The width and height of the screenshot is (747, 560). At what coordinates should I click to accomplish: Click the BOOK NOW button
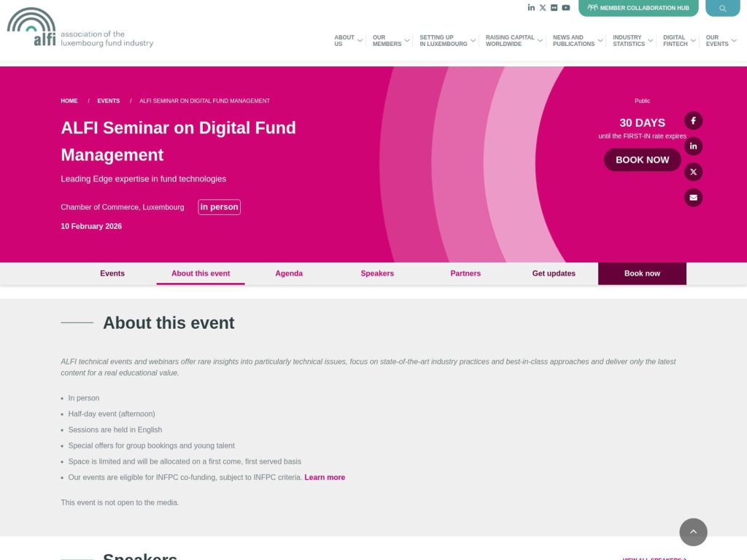click(642, 160)
